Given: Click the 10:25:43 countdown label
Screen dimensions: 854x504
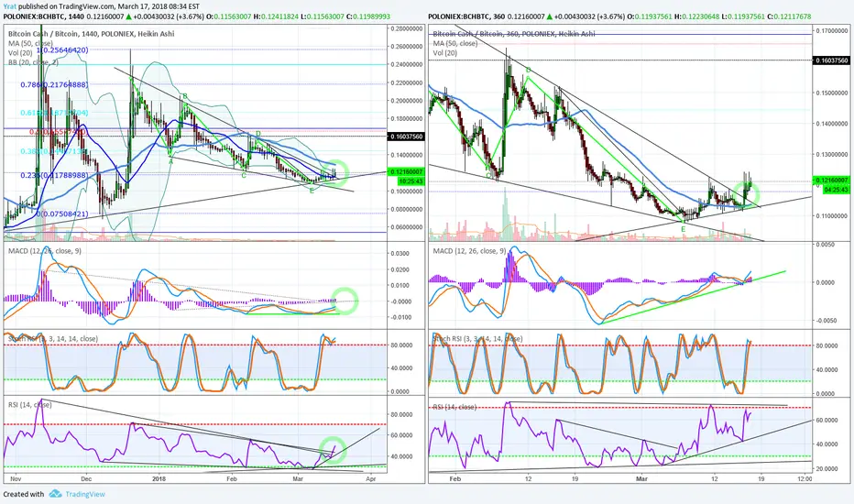Looking at the screenshot, I should (x=411, y=181).
